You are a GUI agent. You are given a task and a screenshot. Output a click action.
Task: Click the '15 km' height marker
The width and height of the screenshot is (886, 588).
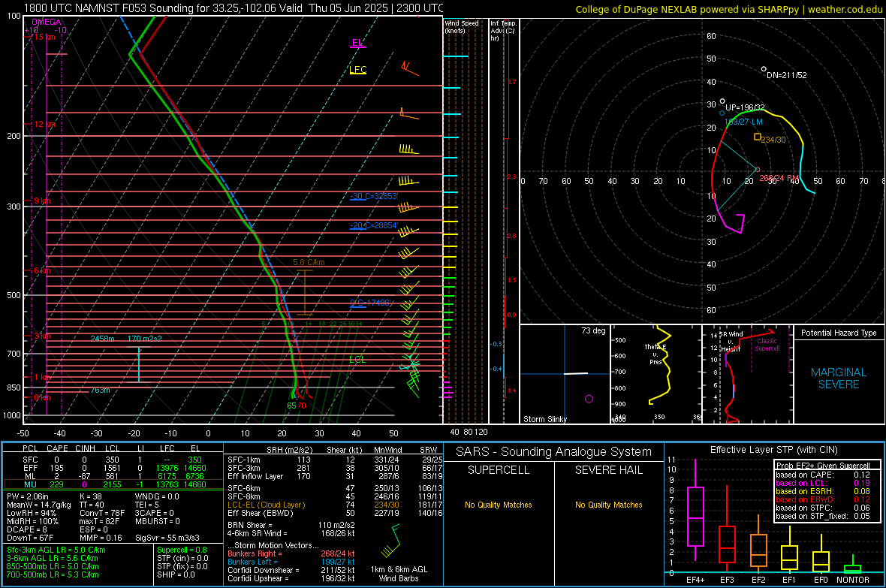pos(44,37)
